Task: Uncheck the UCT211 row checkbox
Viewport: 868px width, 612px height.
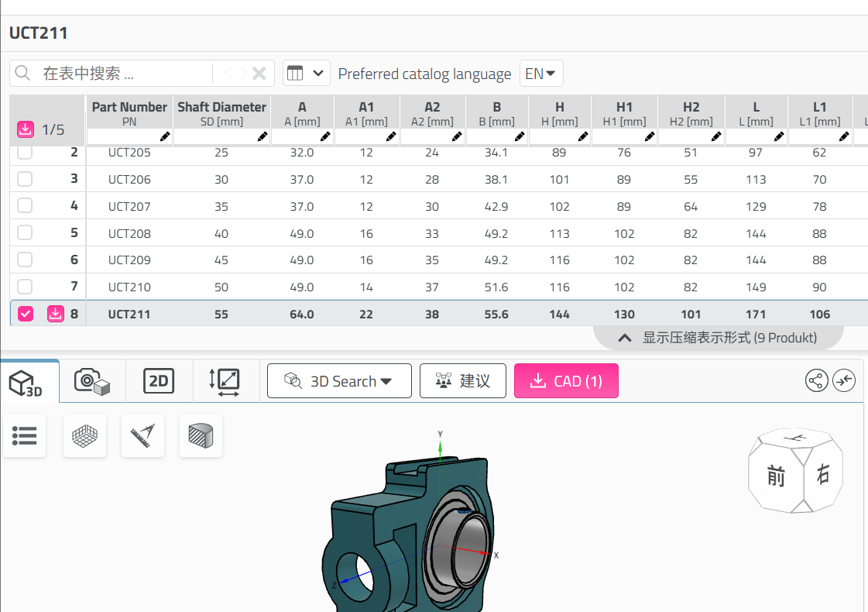Action: tap(26, 314)
